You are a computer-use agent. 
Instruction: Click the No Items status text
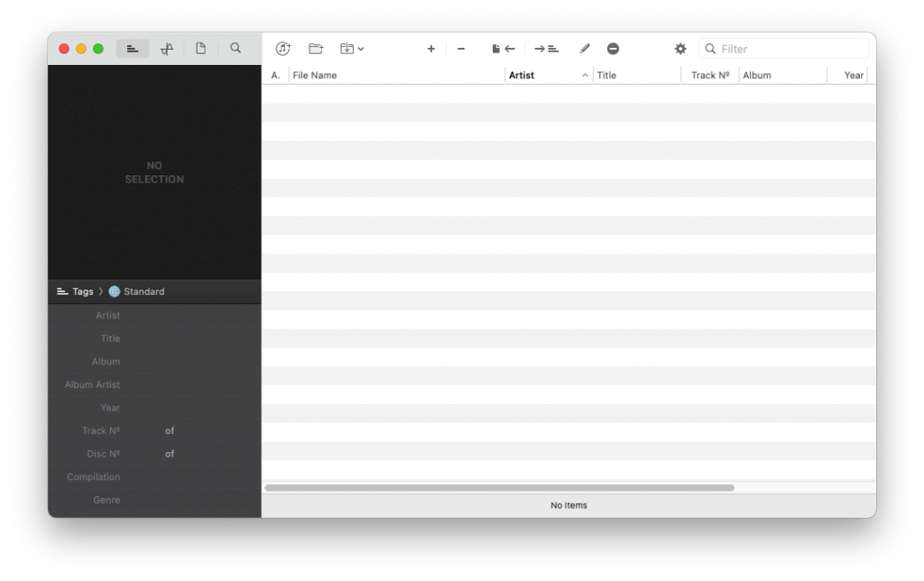[x=568, y=505]
